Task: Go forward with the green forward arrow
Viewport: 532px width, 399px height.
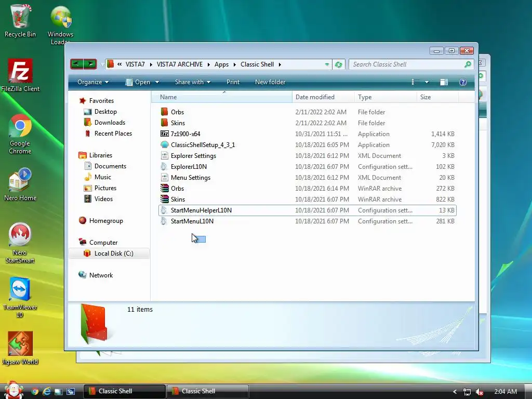Action: click(x=90, y=64)
